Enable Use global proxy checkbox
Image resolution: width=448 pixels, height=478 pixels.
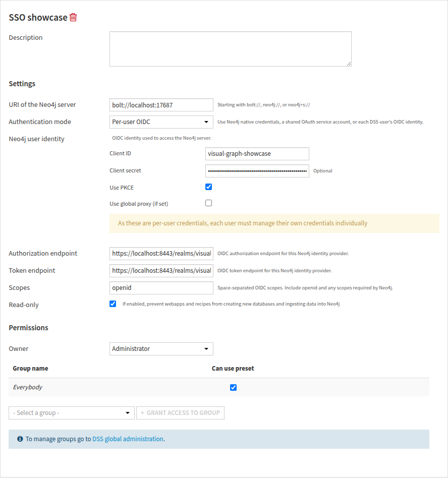tap(208, 203)
